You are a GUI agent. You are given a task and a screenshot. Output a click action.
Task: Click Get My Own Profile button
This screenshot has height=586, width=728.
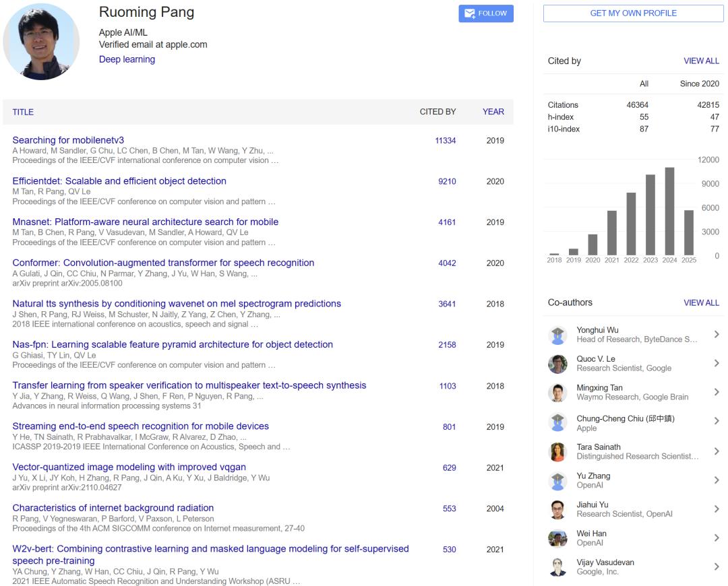(633, 13)
